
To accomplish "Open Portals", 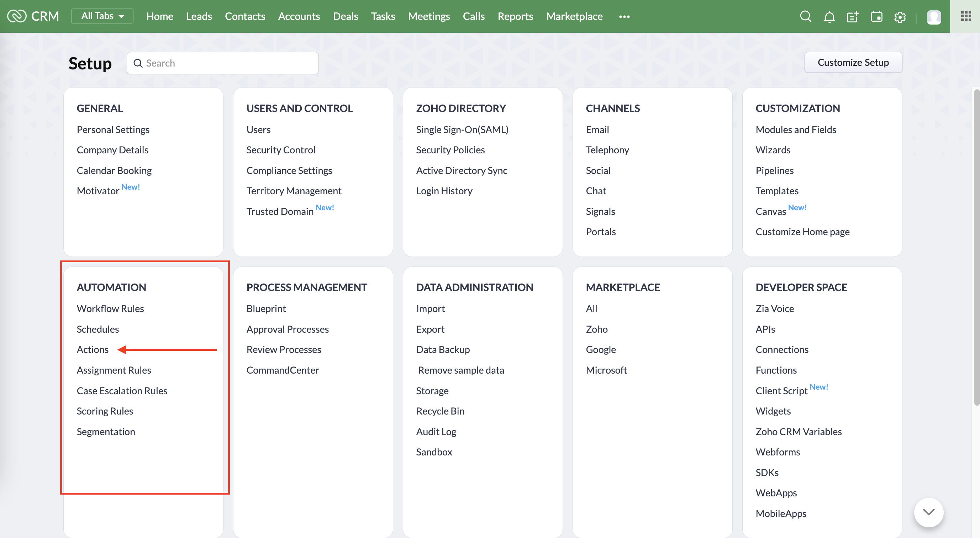I will [x=601, y=232].
